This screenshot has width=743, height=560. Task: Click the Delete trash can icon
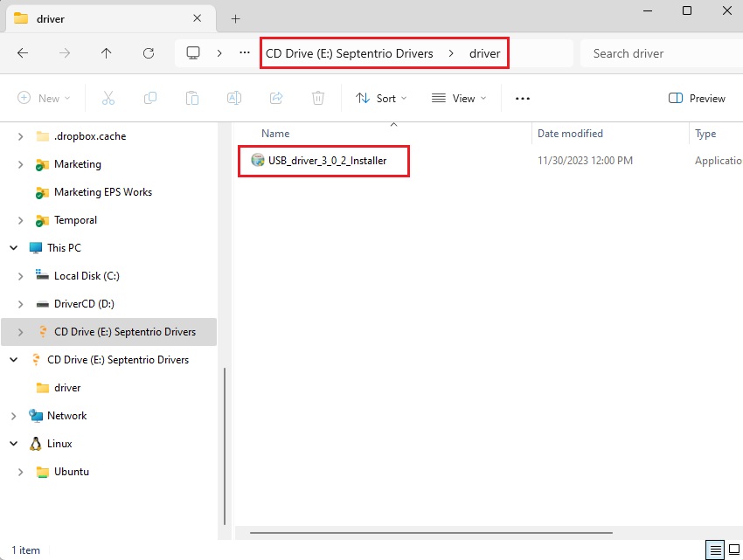coord(319,99)
